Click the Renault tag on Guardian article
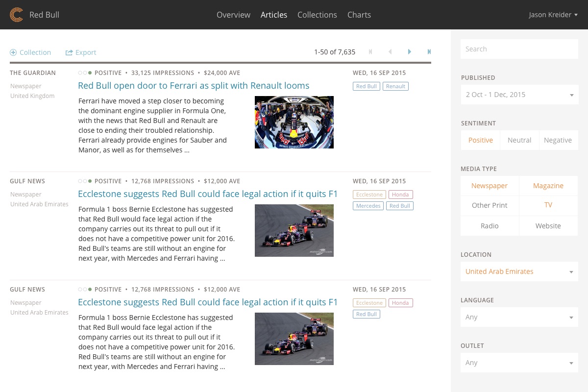 (395, 86)
